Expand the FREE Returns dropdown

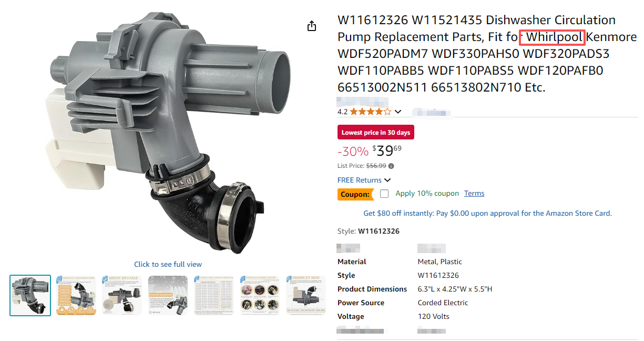pos(364,180)
